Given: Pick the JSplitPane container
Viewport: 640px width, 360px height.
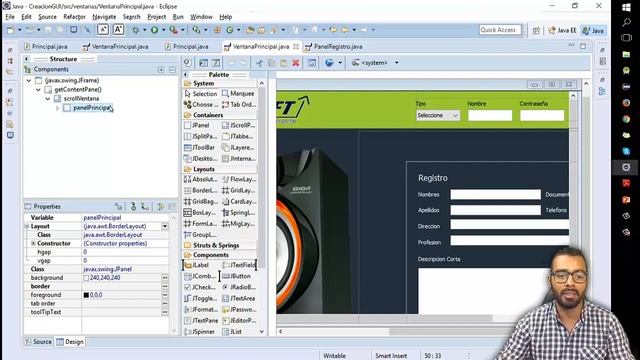Looking at the screenshot, I should (200, 136).
